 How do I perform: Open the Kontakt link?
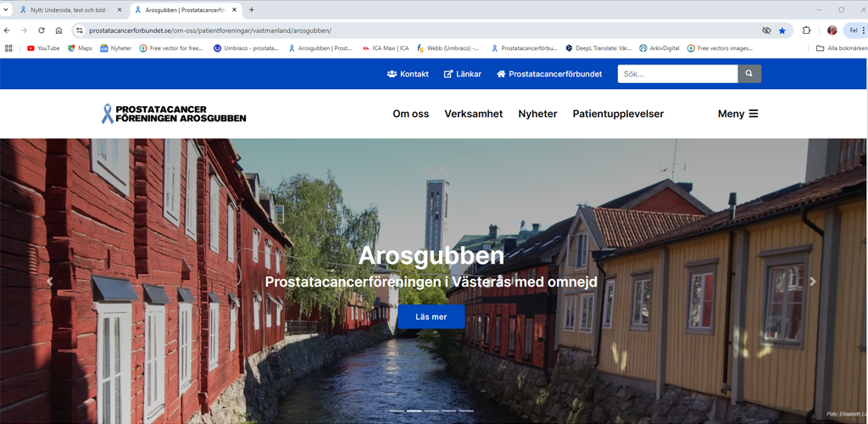point(408,74)
